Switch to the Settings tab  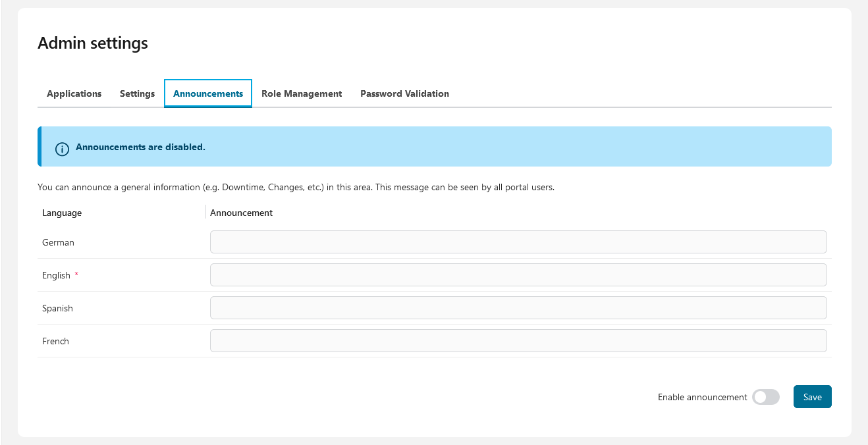[x=137, y=93]
